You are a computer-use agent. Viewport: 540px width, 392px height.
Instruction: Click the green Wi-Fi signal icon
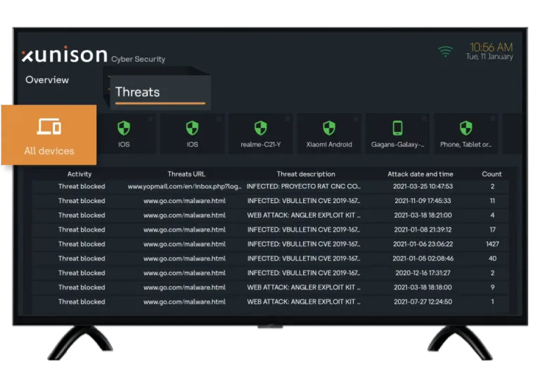pos(445,51)
